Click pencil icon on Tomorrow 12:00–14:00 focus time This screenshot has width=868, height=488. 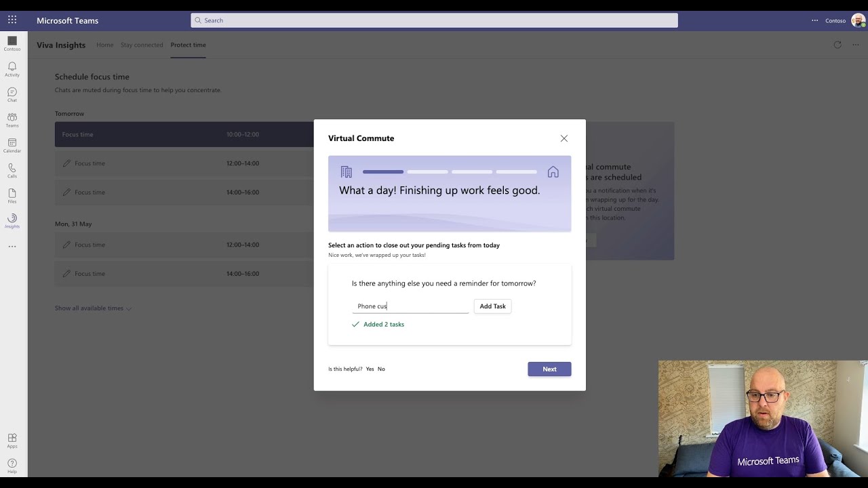(x=66, y=163)
